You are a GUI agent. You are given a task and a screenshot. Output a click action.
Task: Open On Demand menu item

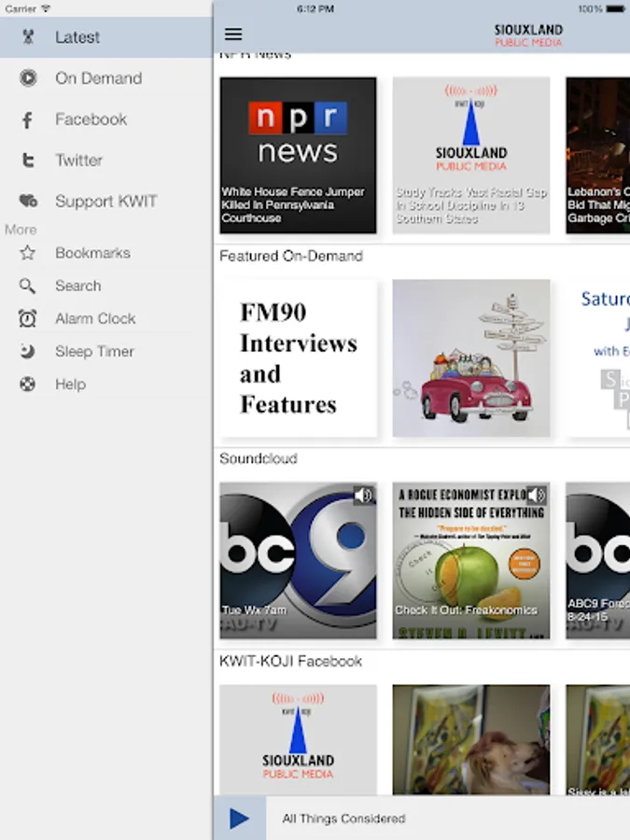106,78
